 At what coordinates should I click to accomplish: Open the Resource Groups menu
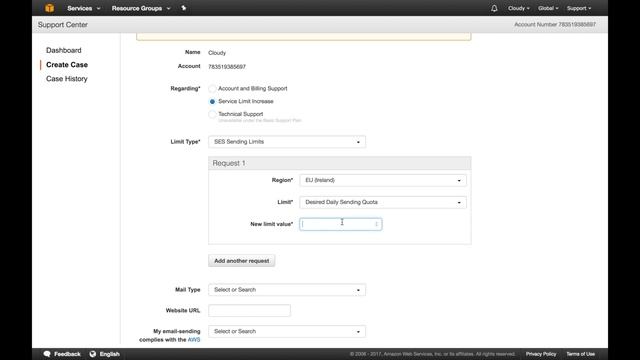pyautogui.click(x=141, y=8)
